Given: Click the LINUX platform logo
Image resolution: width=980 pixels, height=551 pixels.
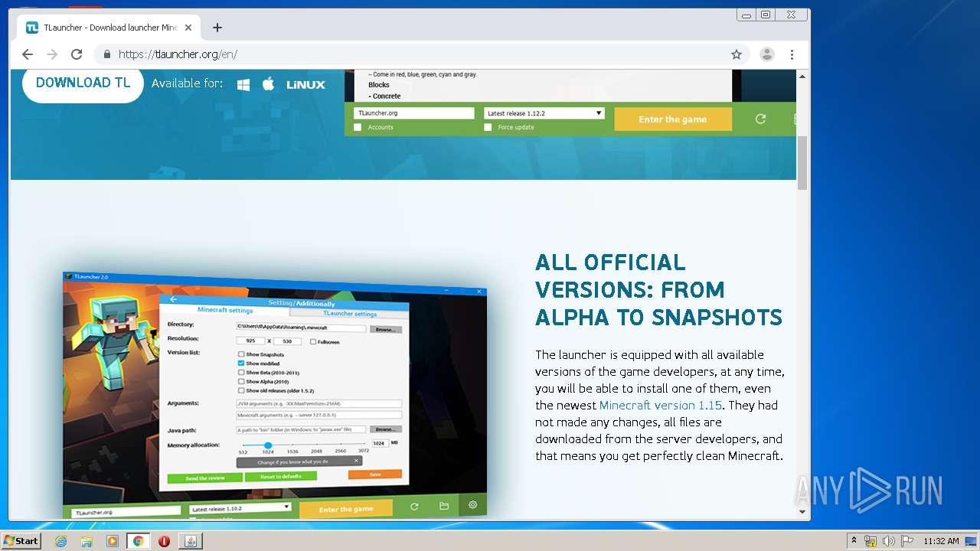Looking at the screenshot, I should pos(305,84).
